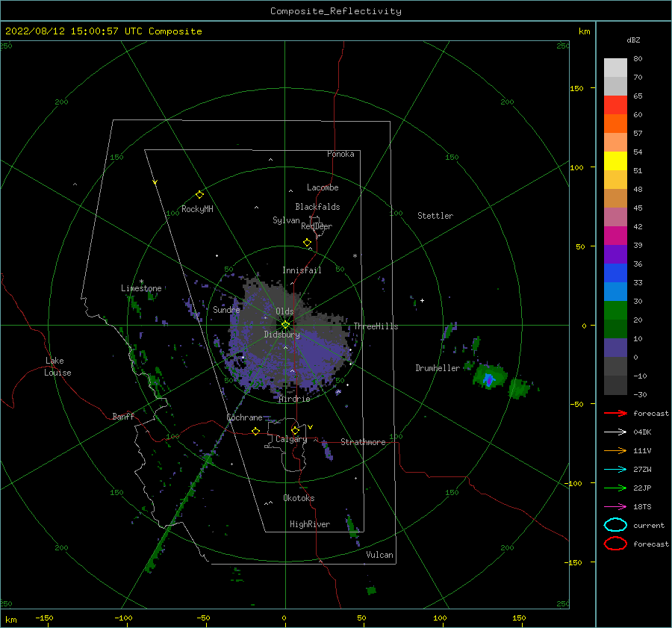This screenshot has height=628, width=672.
Task: Click the Stettler label
Action: pos(435,216)
